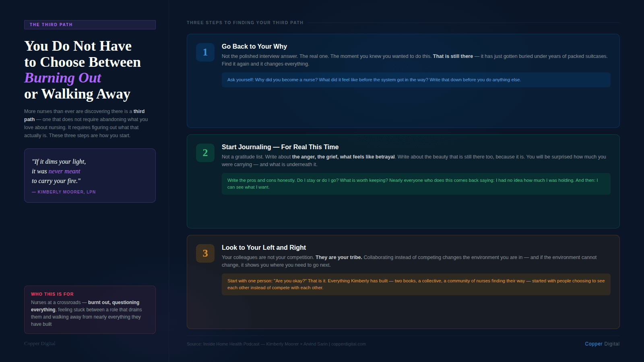Click the 'Go Back to Your Why' heading
The width and height of the screenshot is (644, 362).
[254, 47]
